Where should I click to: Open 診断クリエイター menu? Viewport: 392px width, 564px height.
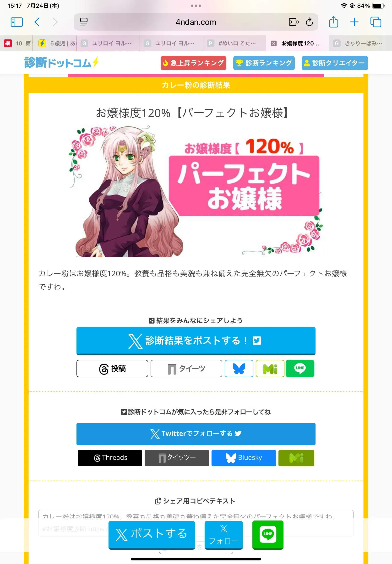click(x=335, y=63)
